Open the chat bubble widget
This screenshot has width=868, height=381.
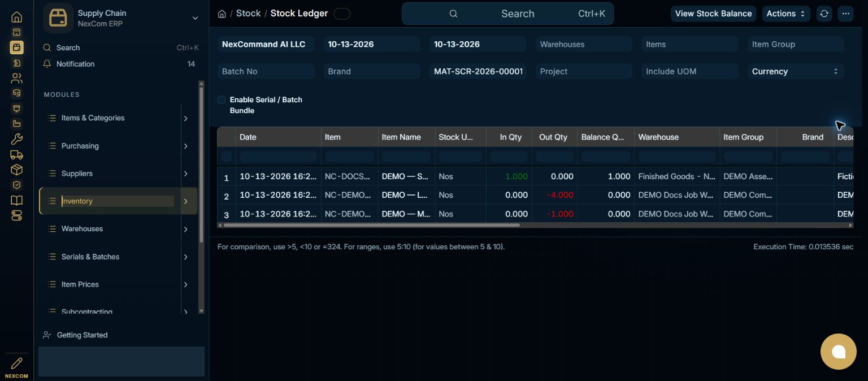pos(839,352)
